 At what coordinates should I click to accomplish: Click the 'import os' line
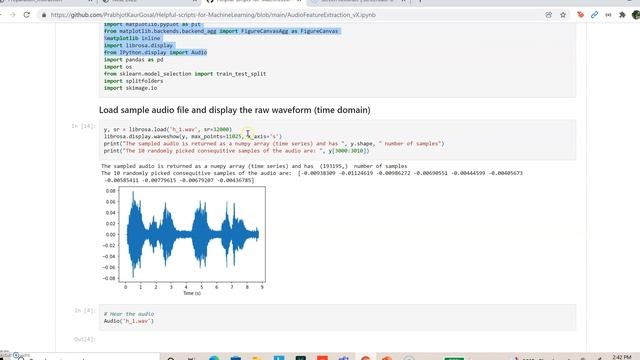click(118, 67)
